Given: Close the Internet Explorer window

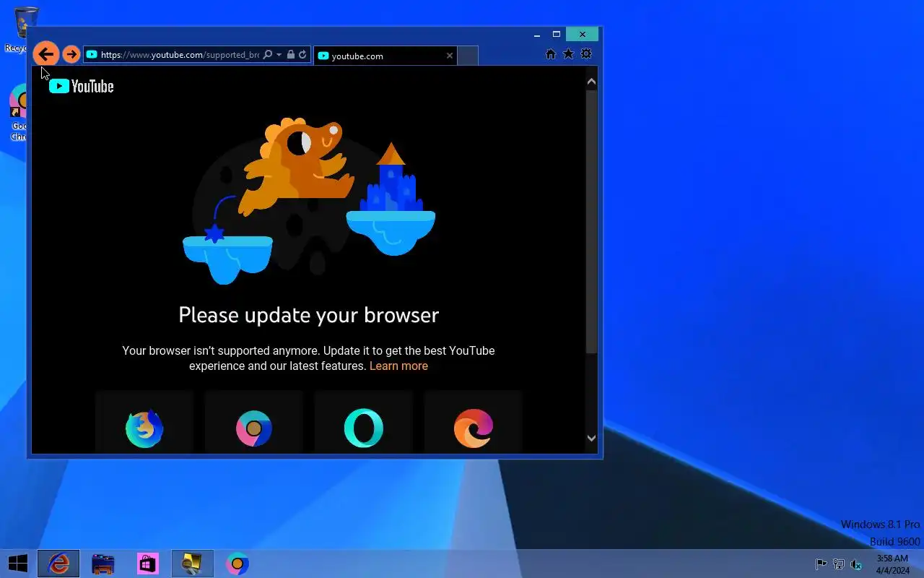Looking at the screenshot, I should (583, 34).
